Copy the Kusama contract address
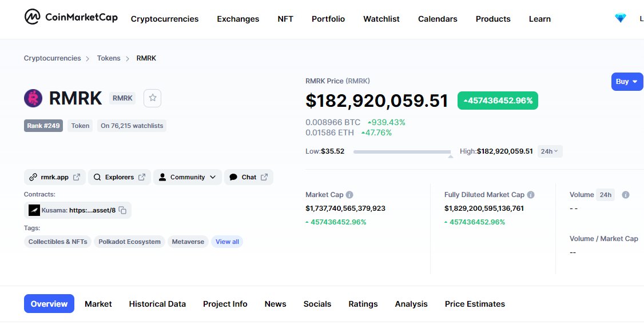Image resolution: width=644 pixels, height=329 pixels. pos(122,210)
